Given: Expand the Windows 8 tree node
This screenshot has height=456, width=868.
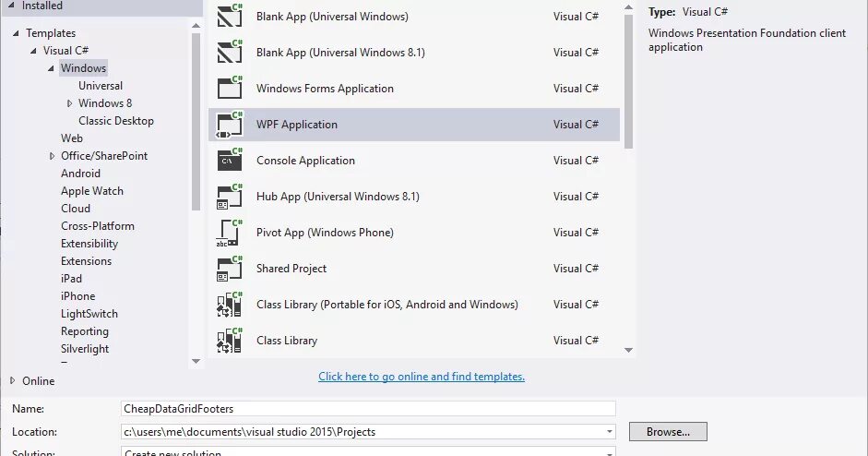Looking at the screenshot, I should coord(69,103).
